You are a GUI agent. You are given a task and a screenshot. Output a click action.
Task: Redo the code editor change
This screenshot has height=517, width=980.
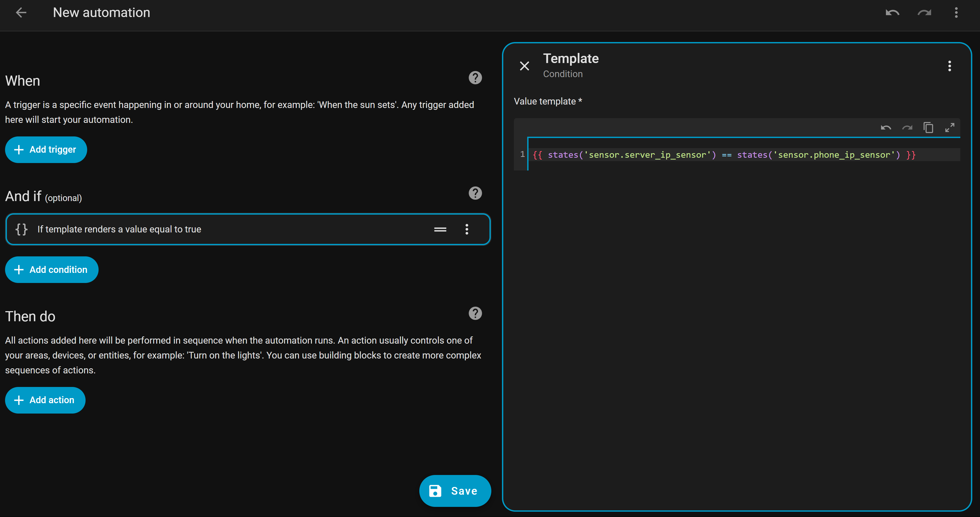(x=907, y=128)
